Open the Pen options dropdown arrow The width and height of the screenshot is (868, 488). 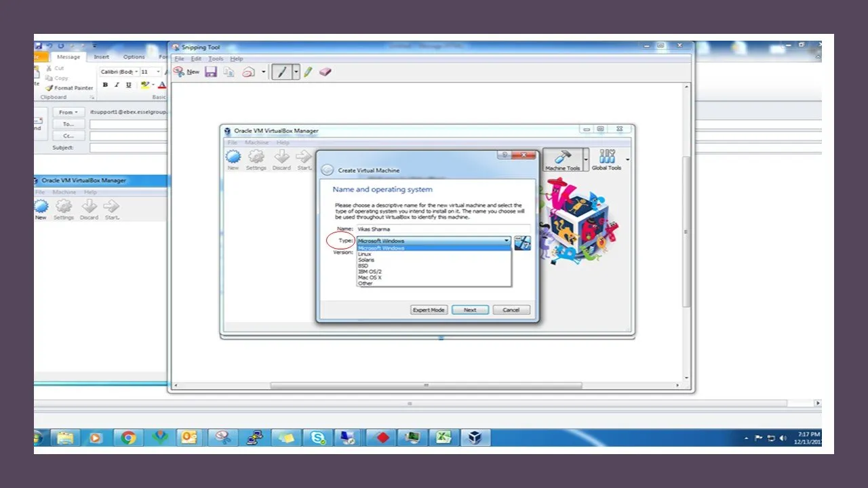point(296,71)
